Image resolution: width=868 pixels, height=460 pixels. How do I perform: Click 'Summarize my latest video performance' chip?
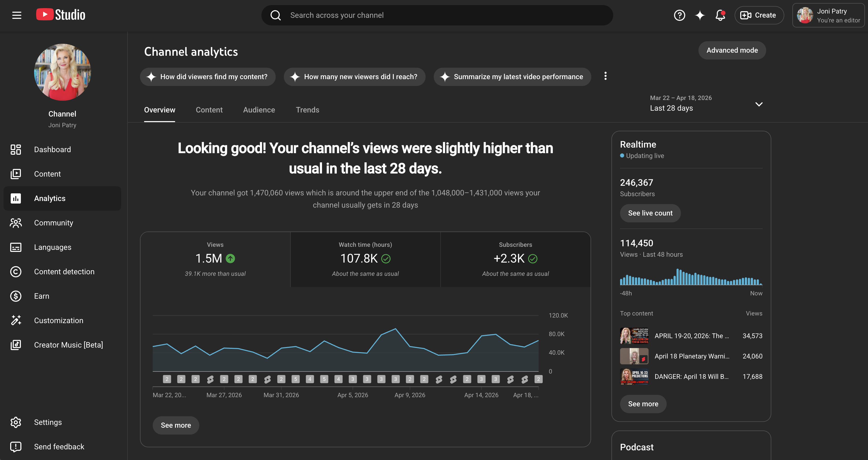512,77
